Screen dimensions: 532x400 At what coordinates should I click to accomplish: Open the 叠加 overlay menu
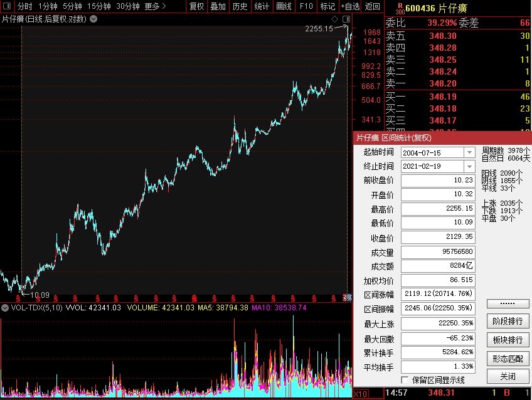tap(218, 6)
